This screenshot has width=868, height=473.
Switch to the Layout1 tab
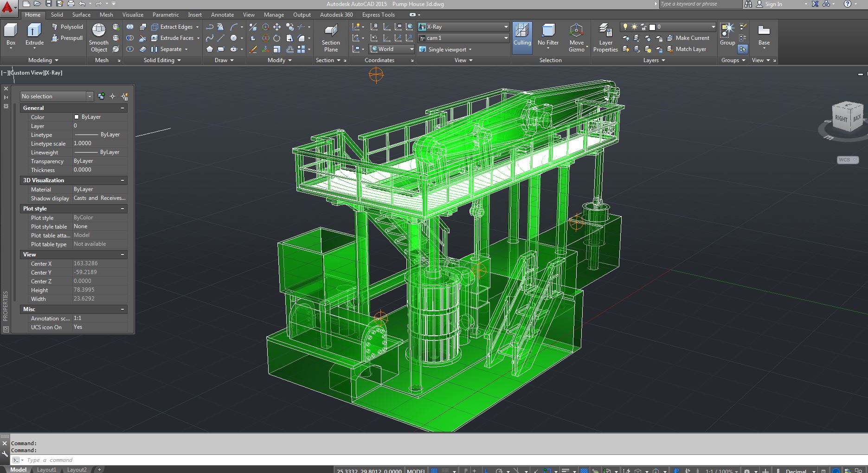pyautogui.click(x=46, y=470)
